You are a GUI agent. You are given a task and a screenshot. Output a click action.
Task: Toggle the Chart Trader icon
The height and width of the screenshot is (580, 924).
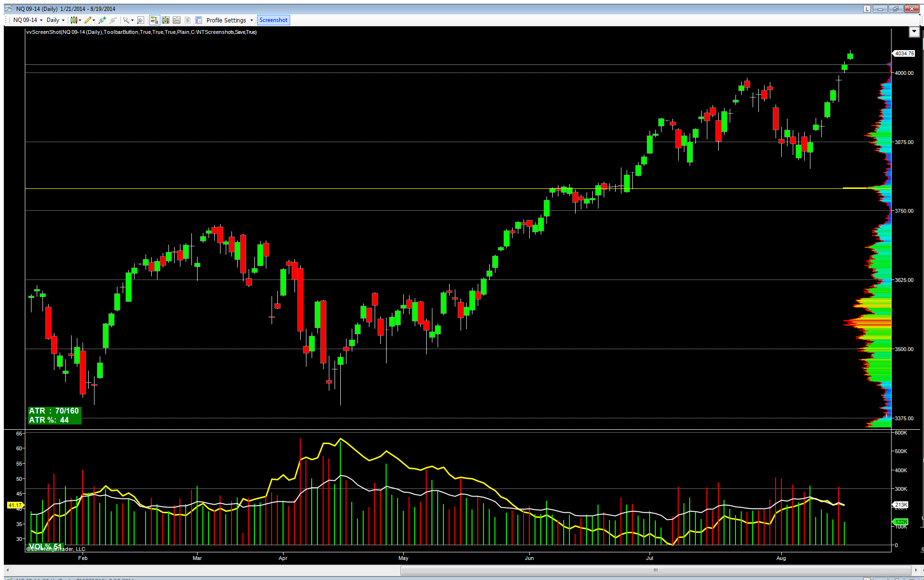(154, 20)
